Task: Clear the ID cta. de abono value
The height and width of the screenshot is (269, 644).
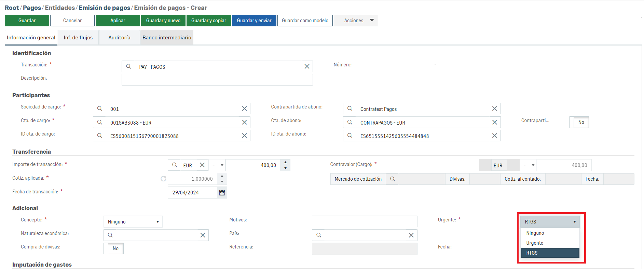Action: 494,136
